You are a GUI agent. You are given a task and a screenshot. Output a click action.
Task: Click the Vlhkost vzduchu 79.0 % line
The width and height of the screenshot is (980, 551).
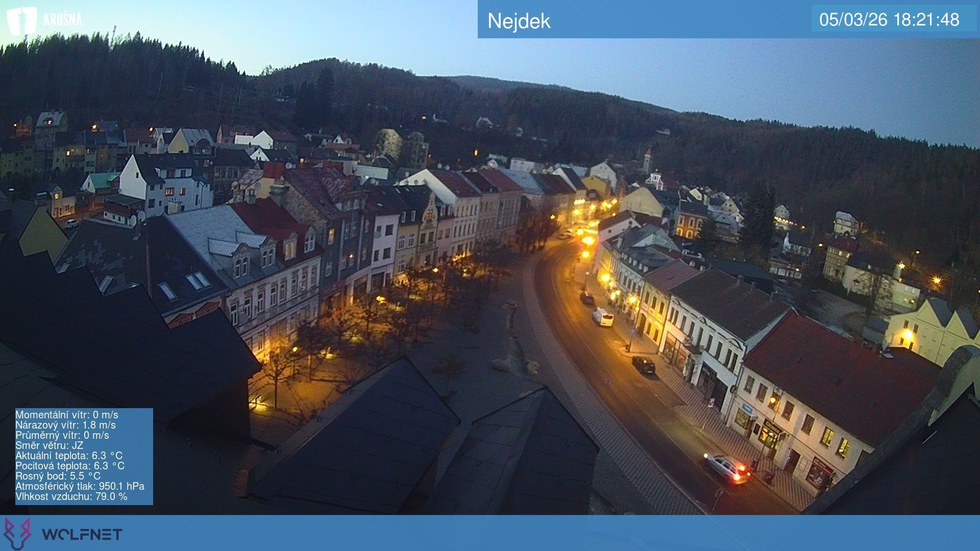point(71,496)
